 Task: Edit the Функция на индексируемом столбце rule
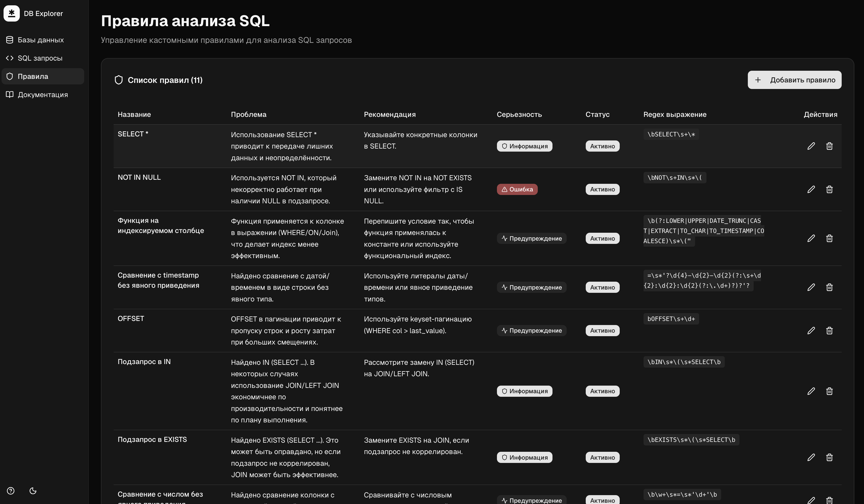(x=811, y=238)
